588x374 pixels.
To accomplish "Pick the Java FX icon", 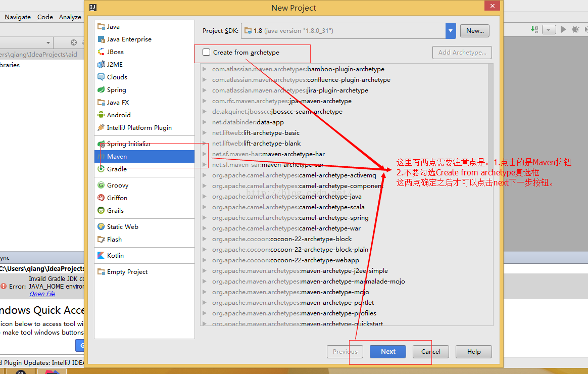I will pos(101,103).
